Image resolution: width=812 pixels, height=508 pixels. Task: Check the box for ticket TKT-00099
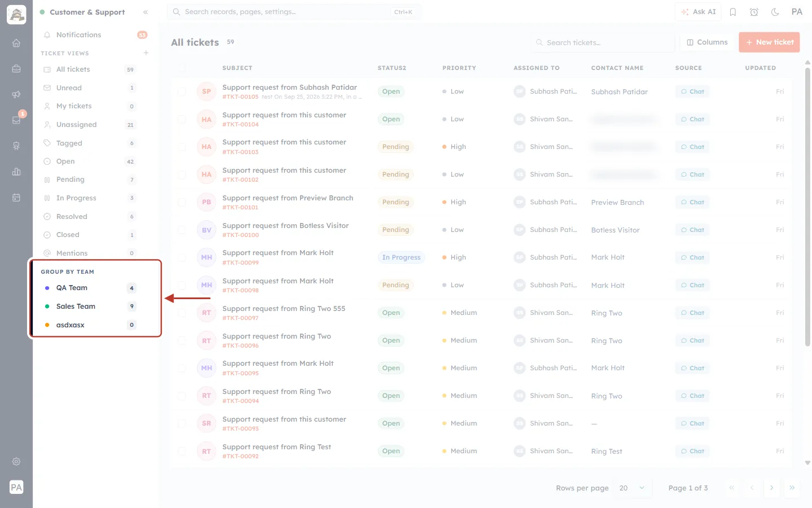(182, 257)
